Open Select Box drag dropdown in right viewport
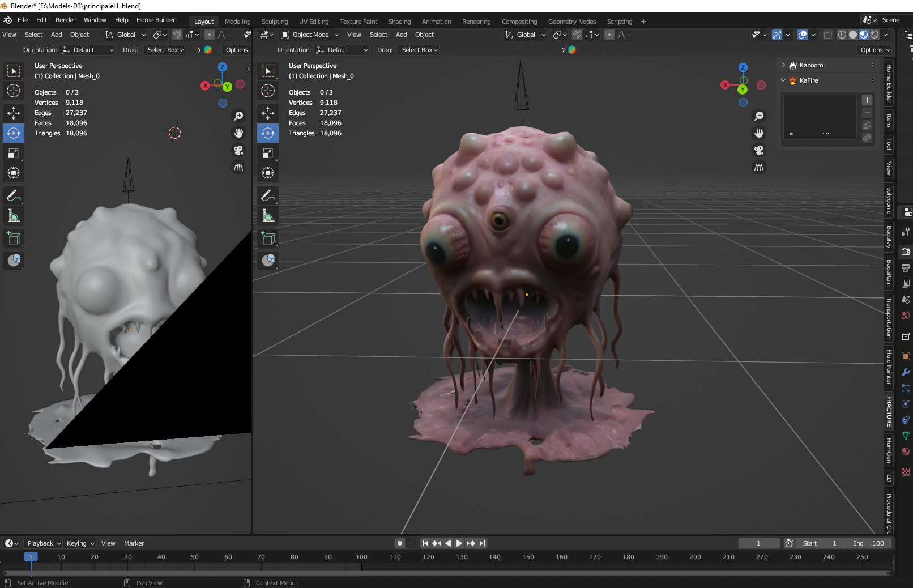Image resolution: width=913 pixels, height=588 pixels. tap(420, 50)
